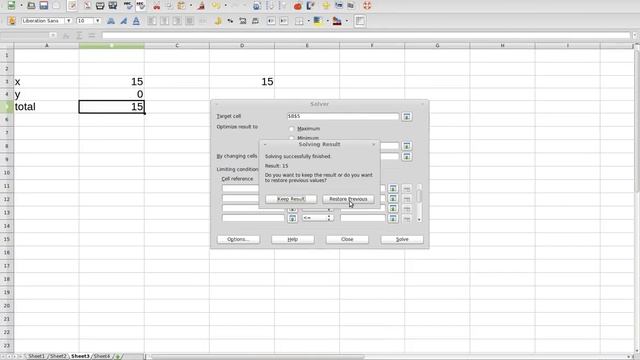Switch to the Sheet2 tab
Viewport: 640px width, 360px height.
coord(58,356)
